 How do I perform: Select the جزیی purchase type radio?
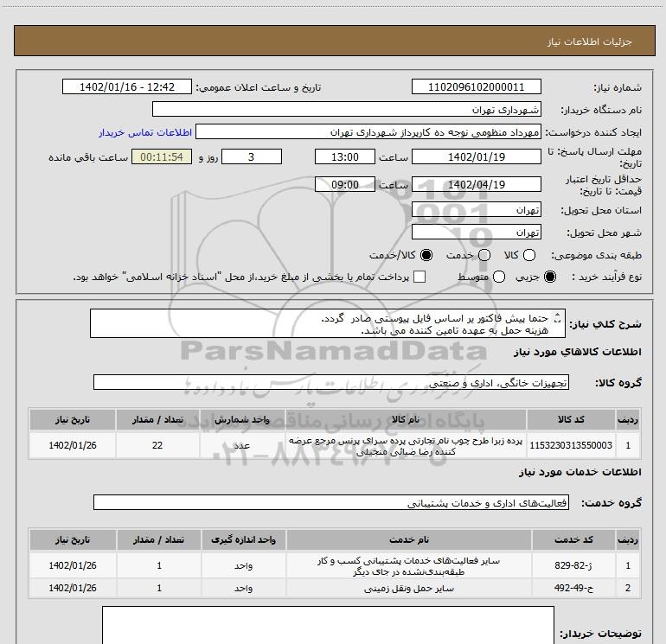(550, 277)
